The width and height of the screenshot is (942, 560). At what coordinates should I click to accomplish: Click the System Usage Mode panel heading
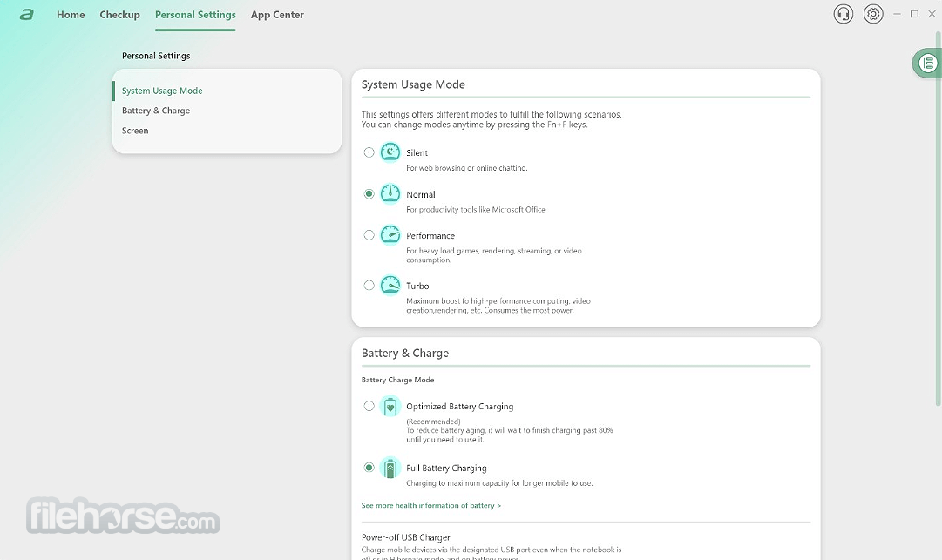(x=413, y=84)
